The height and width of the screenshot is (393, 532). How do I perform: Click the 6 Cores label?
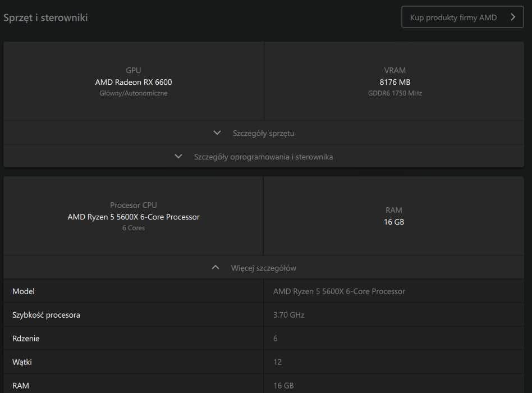(x=134, y=228)
